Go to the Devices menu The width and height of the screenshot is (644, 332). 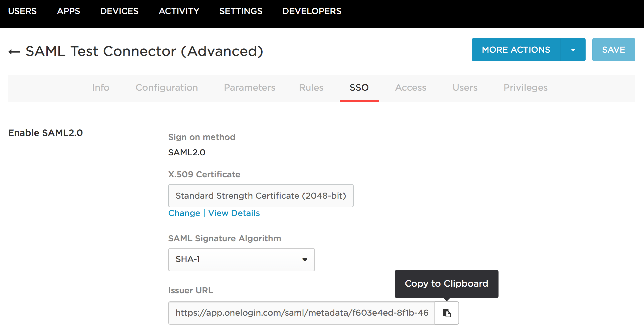click(x=119, y=11)
